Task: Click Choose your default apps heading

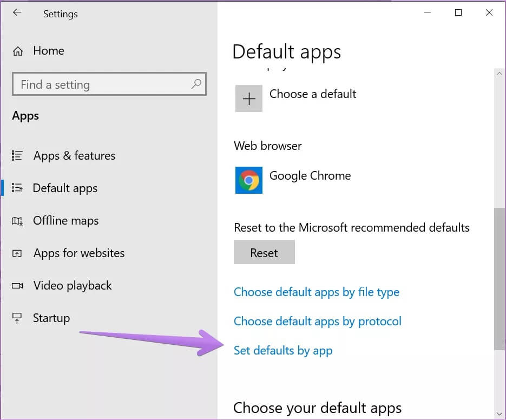Action: tap(317, 408)
